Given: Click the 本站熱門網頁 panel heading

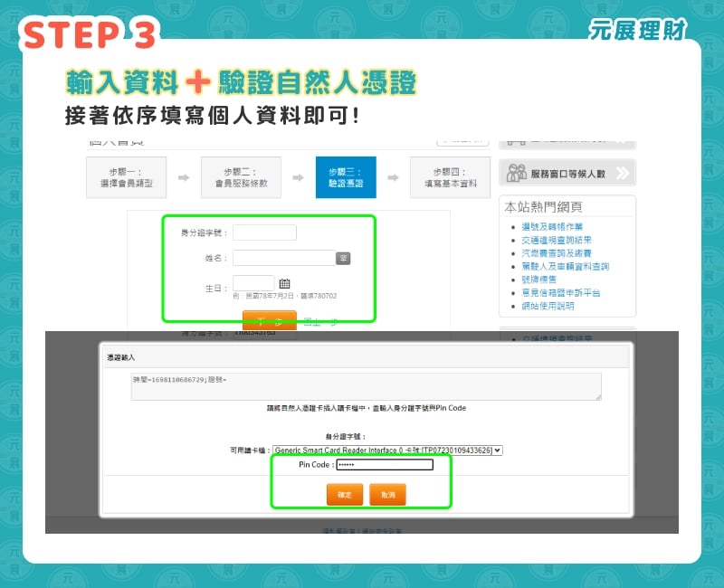Looking at the screenshot, I should point(543,207).
